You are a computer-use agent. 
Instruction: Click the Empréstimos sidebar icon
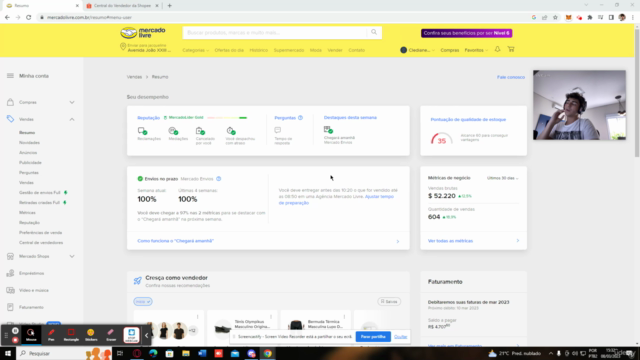tap(10, 273)
